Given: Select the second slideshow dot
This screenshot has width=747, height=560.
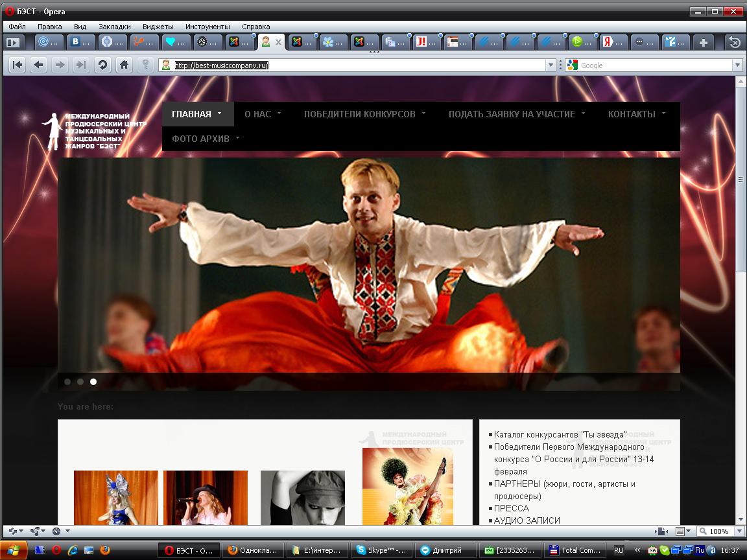Looking at the screenshot, I should pos(80,382).
